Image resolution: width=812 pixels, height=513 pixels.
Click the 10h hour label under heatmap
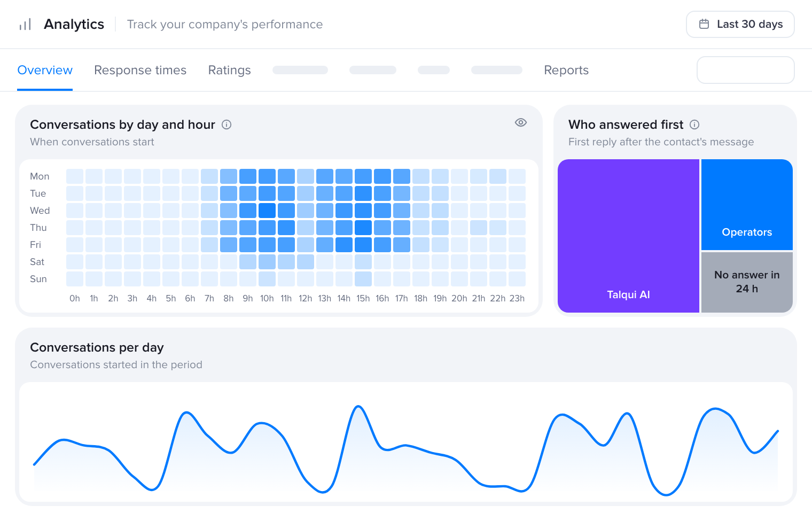pyautogui.click(x=267, y=298)
